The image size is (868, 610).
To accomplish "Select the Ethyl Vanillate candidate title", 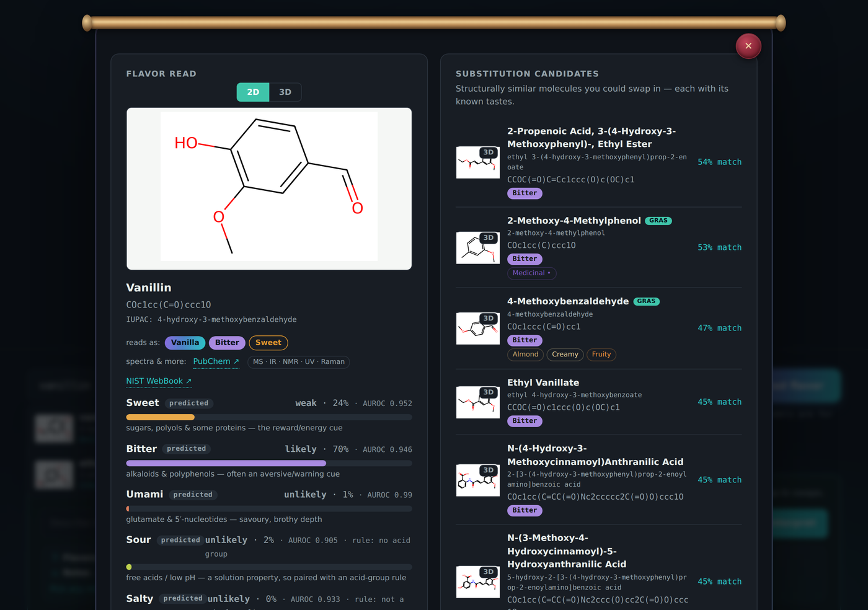I will 543,383.
